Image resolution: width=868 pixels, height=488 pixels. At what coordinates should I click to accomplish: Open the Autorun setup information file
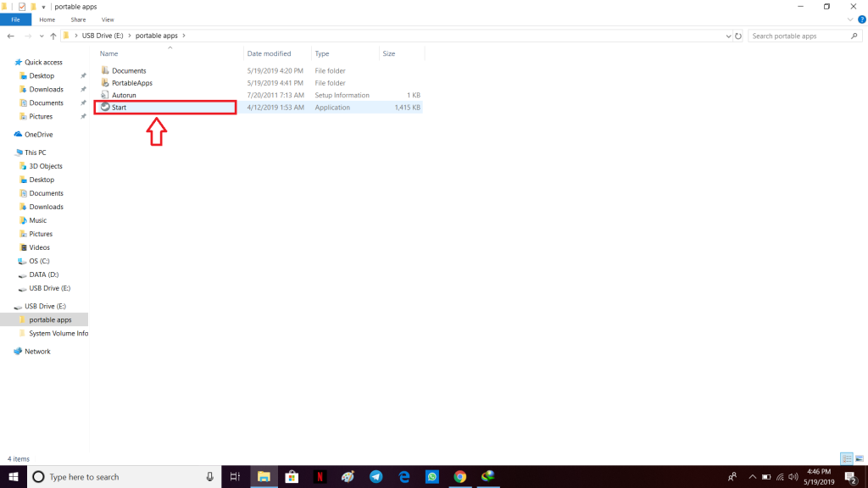[x=259, y=95]
